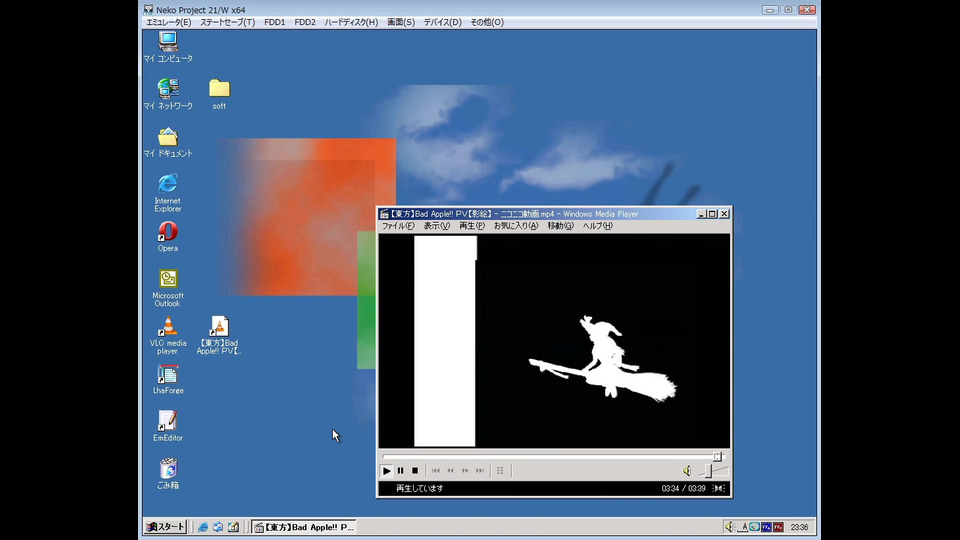The height and width of the screenshot is (540, 960).
Task: Click the Play button in Media Player
Action: 386,471
